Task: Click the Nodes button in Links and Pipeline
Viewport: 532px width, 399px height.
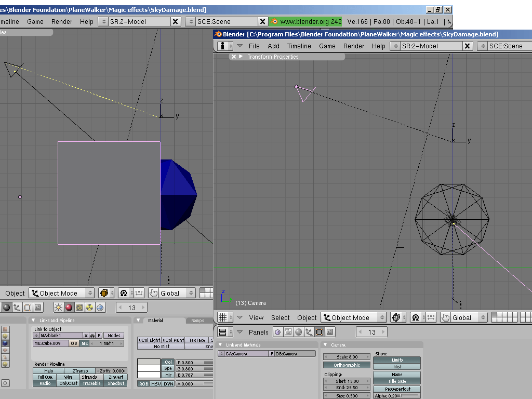Action: 113,335
